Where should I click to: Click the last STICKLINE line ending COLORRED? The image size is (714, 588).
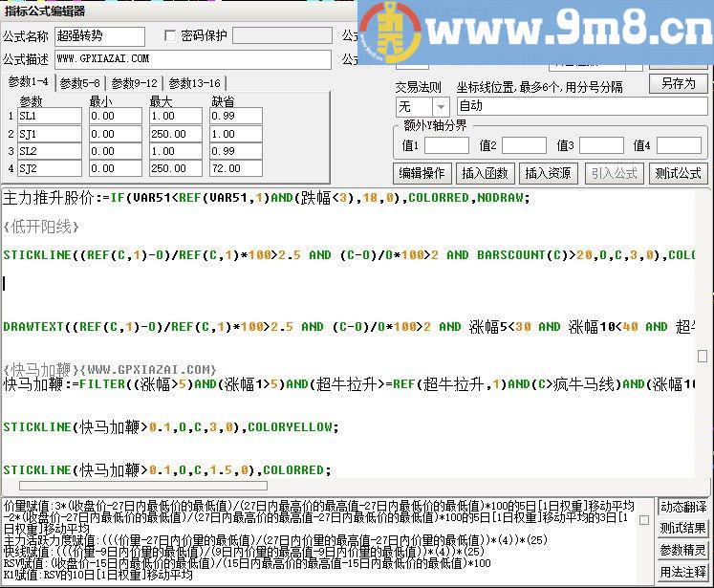[x=167, y=469]
